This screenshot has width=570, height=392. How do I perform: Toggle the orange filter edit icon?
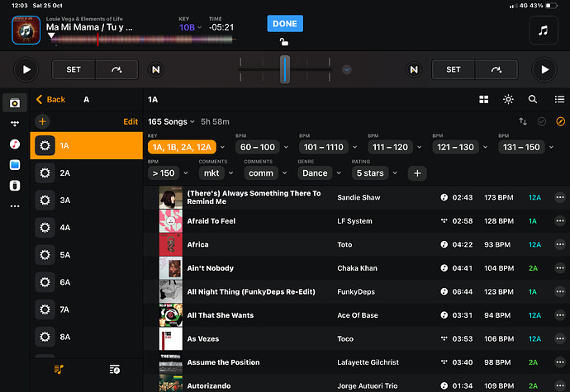coord(560,121)
